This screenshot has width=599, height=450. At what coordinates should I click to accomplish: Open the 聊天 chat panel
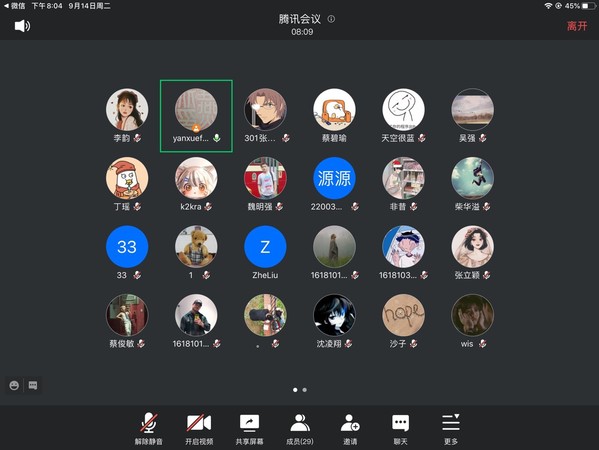click(400, 429)
